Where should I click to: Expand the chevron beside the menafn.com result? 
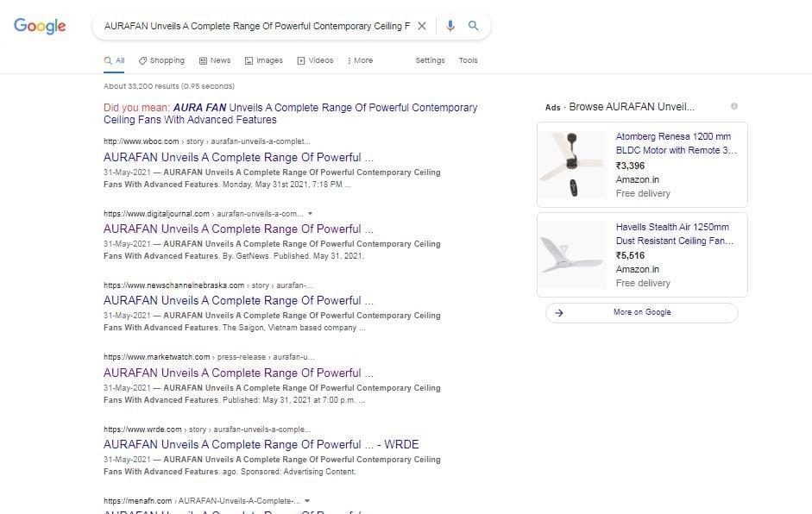click(312, 499)
